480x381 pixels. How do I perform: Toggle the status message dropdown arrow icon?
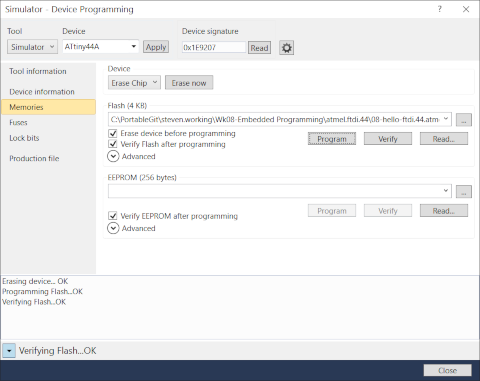pyautogui.click(x=9, y=351)
